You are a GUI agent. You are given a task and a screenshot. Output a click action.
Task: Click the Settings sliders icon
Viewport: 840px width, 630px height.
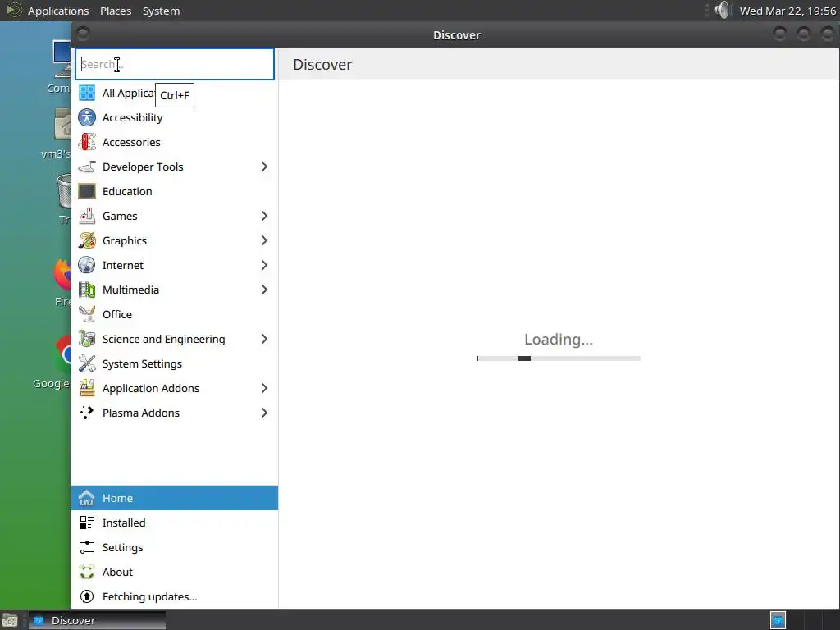coord(87,548)
